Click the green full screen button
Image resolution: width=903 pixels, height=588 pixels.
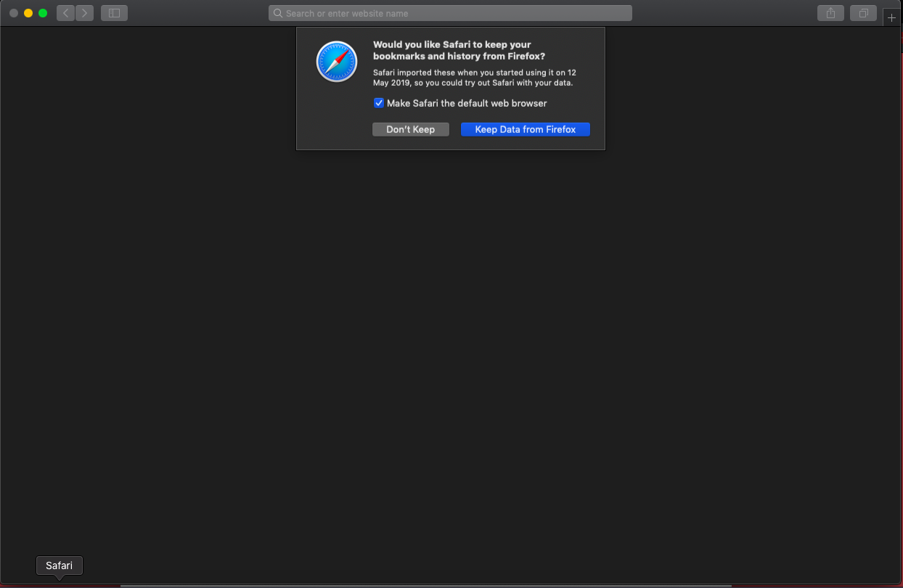coord(43,13)
